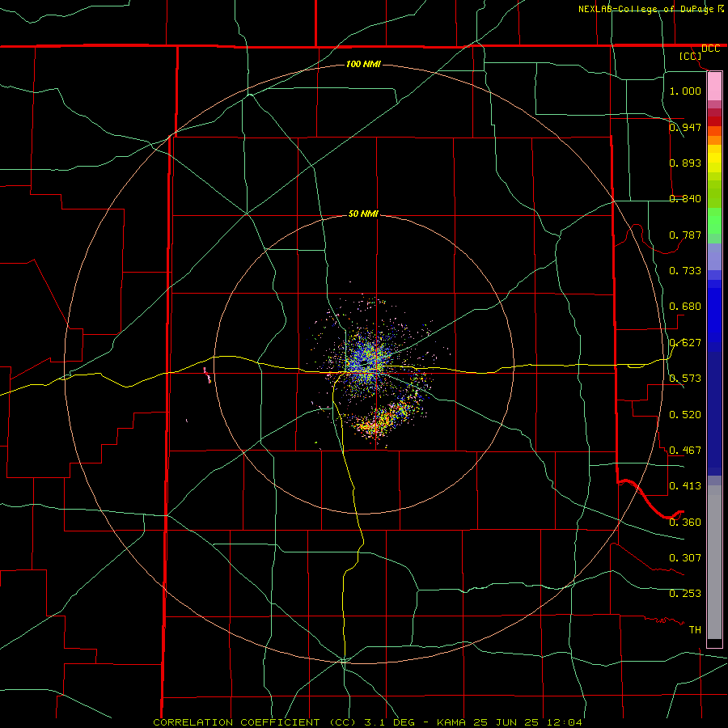Image resolution: width=728 pixels, height=728 pixels.
Task: Select the 0.467 scale value
Action: click(x=685, y=450)
